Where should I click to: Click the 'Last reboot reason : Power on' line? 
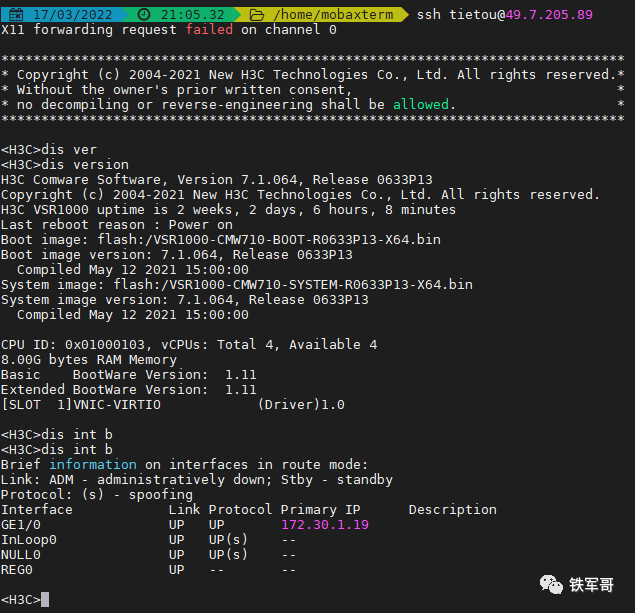coord(117,225)
